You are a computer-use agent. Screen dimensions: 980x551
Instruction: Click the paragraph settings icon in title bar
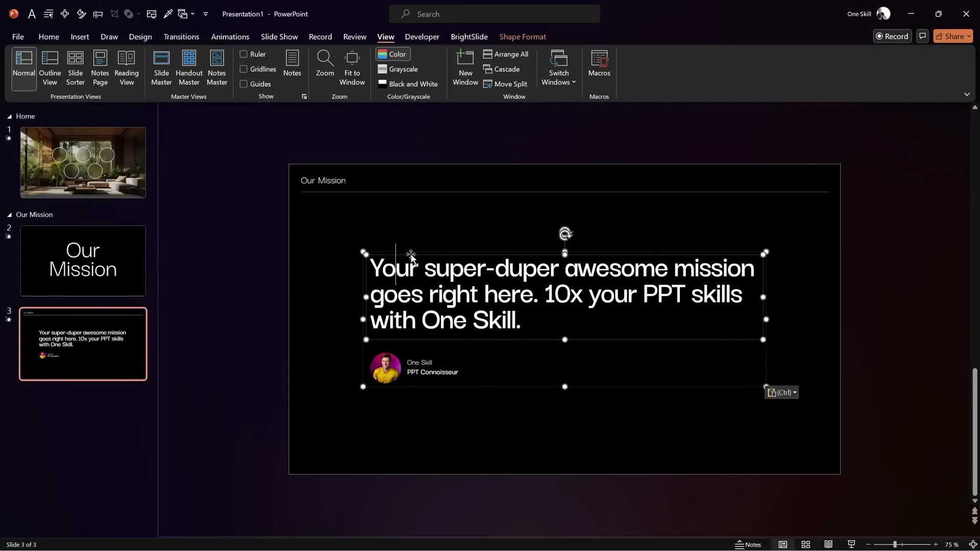click(48, 14)
